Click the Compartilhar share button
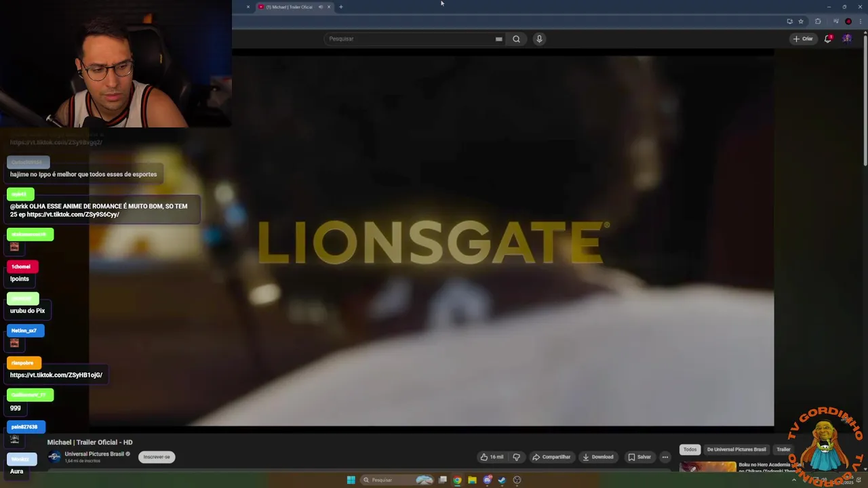868x488 pixels. (551, 457)
